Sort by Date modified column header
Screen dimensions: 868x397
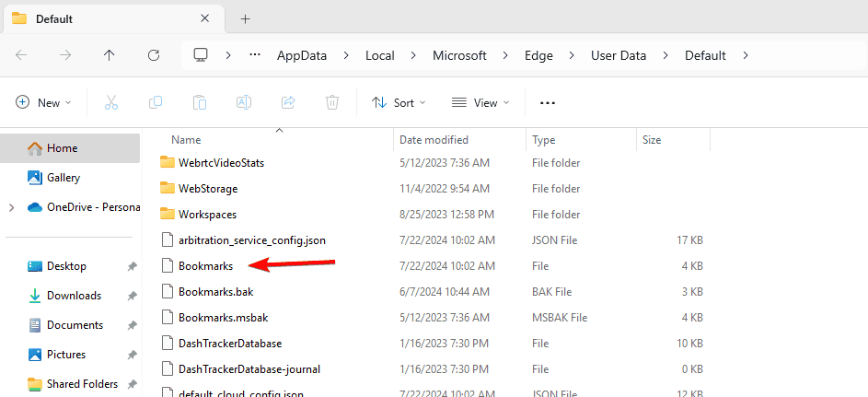pos(434,140)
